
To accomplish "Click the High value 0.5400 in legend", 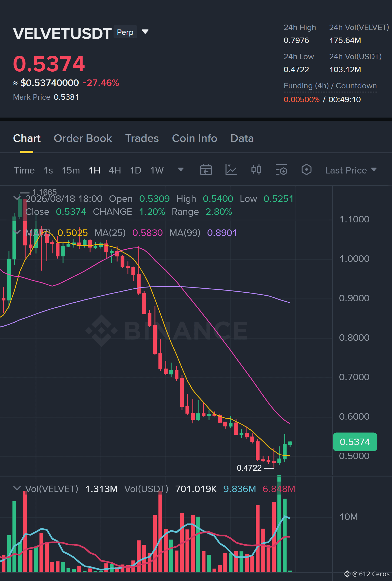I will point(218,199).
